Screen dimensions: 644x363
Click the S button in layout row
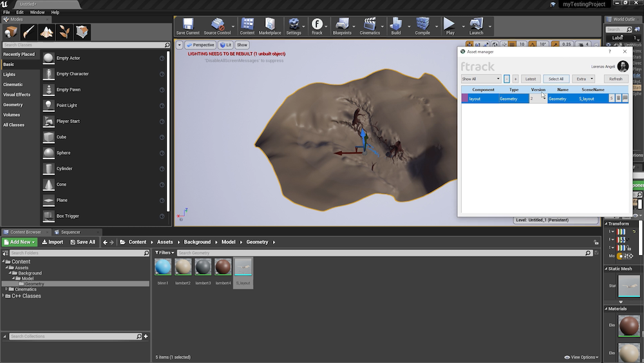click(x=612, y=98)
